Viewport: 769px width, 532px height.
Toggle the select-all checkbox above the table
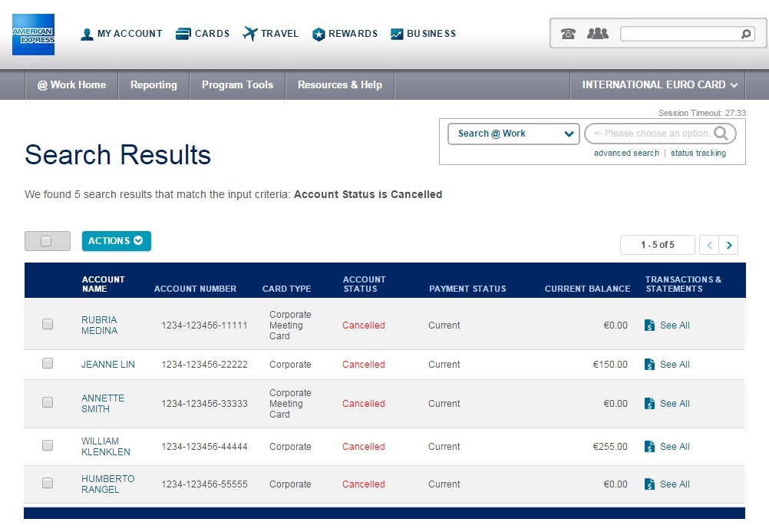[x=47, y=241]
